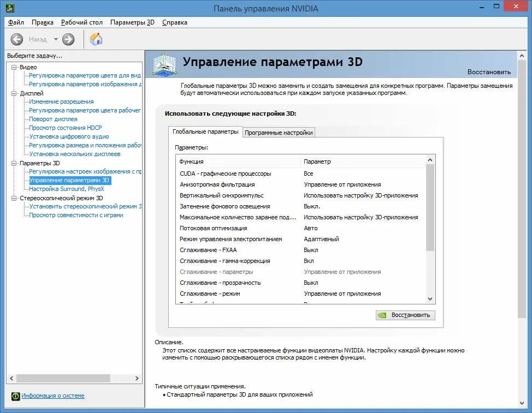Click the Back navigation arrow
Screen dimensions: 532x413
point(16,39)
